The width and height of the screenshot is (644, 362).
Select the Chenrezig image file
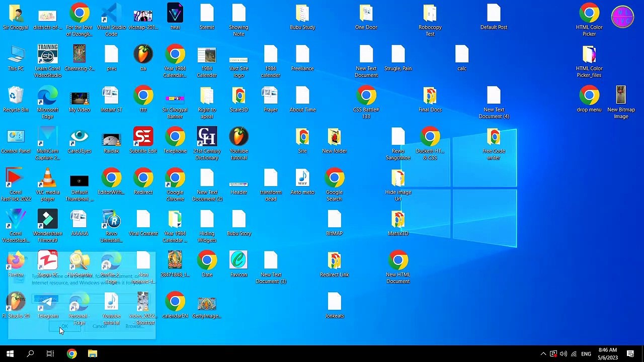point(79,58)
